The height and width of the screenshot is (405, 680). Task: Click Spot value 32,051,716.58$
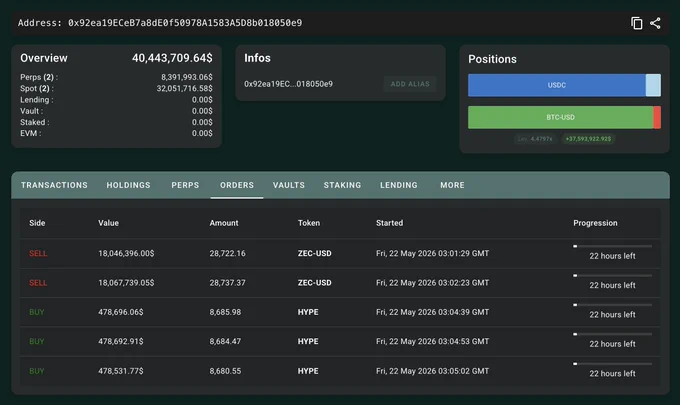(185, 88)
